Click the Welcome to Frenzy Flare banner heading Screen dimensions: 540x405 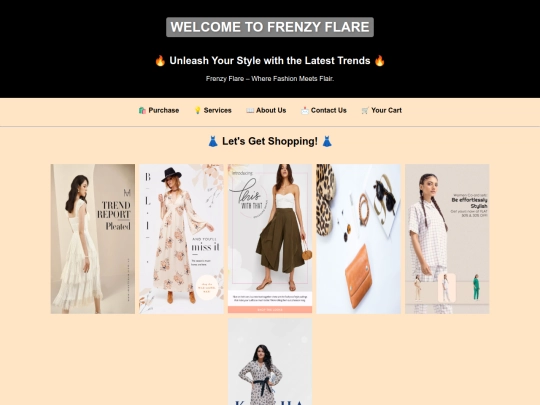(x=270, y=27)
